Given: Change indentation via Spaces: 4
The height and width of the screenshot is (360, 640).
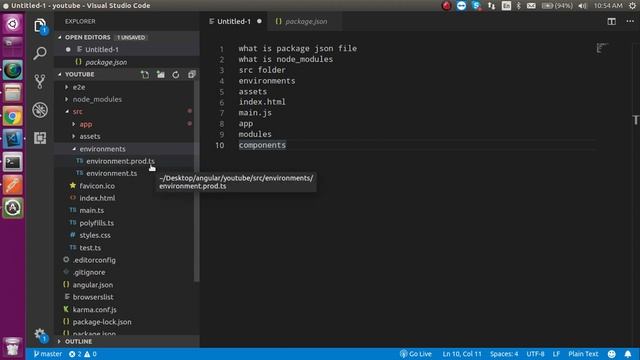Looking at the screenshot, I should pos(504,354).
